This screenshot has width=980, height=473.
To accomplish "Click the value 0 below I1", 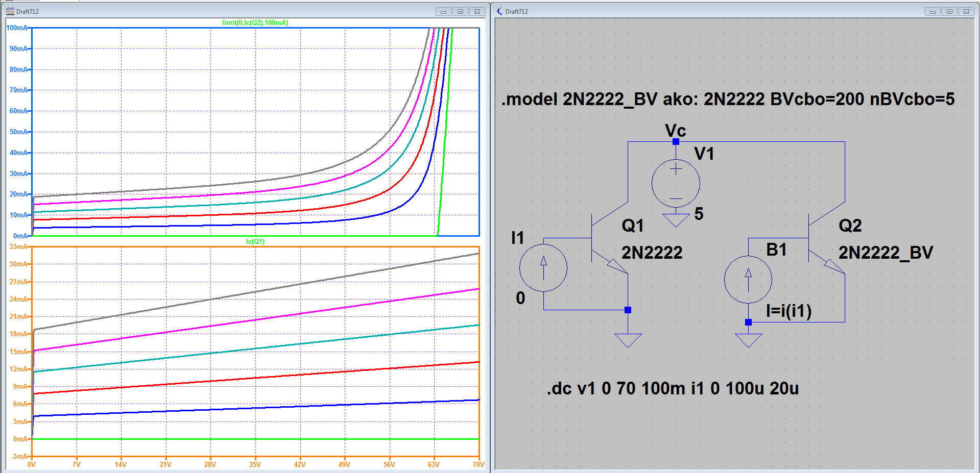I will click(x=520, y=298).
